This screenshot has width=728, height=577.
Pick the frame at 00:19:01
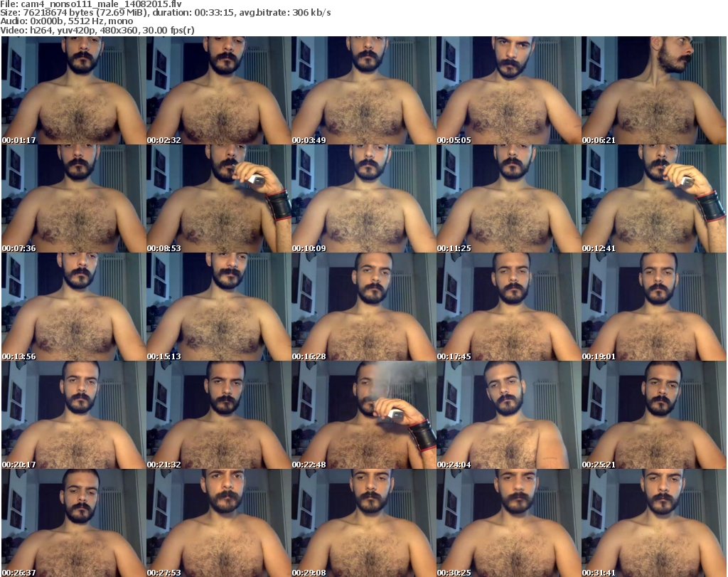click(x=654, y=307)
